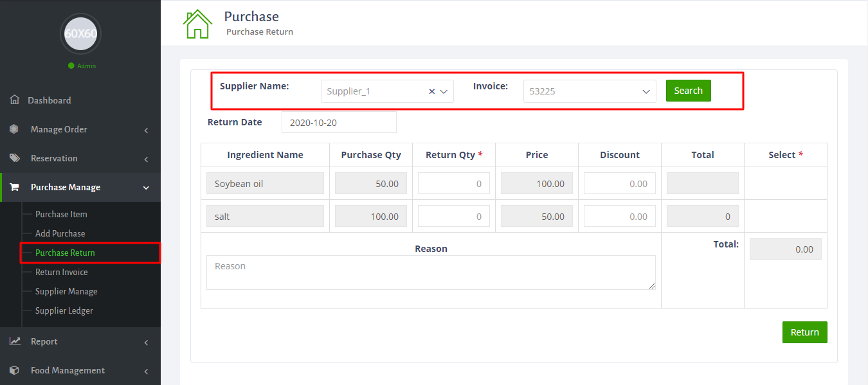Click the Return Qty field for Soybean oil

(x=454, y=184)
